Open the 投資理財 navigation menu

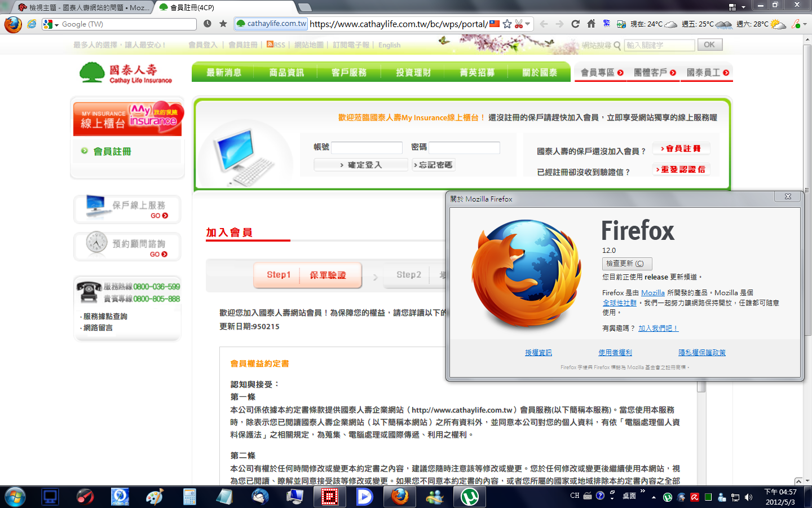[x=413, y=72]
